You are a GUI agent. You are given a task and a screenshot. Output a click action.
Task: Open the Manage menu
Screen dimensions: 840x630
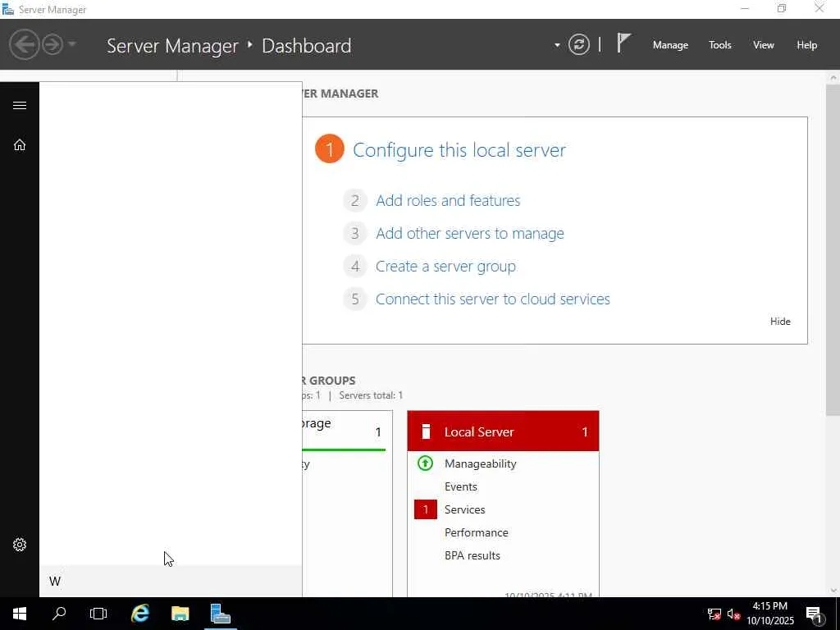tap(670, 45)
